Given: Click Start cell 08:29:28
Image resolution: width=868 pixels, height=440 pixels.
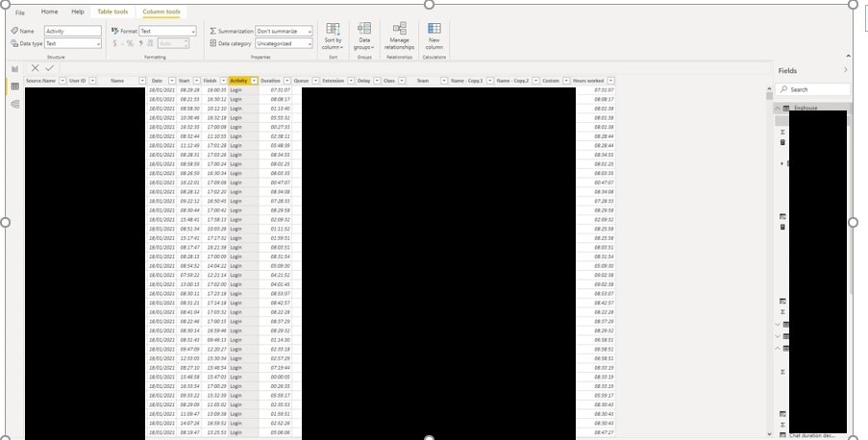Looking at the screenshot, I should point(190,89).
